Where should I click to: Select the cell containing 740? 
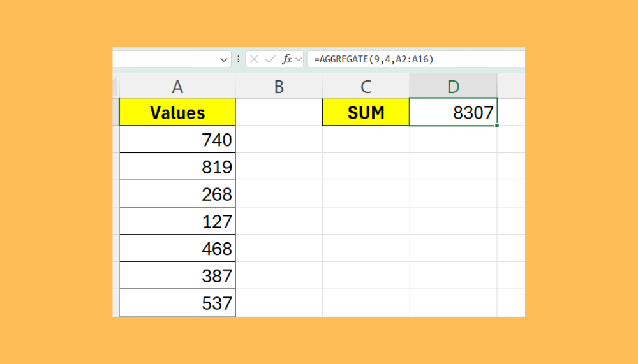click(177, 140)
